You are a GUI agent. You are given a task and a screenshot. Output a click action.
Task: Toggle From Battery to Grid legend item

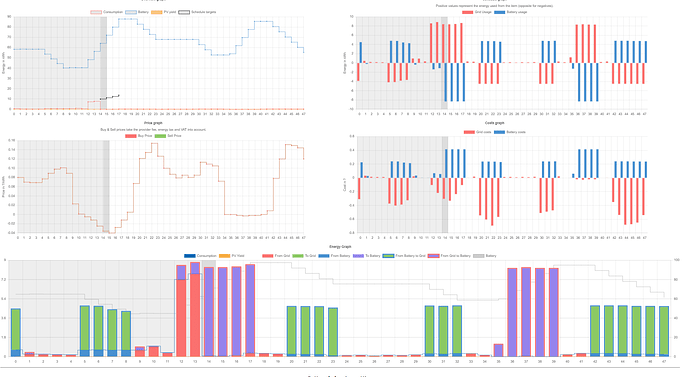[x=404, y=256]
